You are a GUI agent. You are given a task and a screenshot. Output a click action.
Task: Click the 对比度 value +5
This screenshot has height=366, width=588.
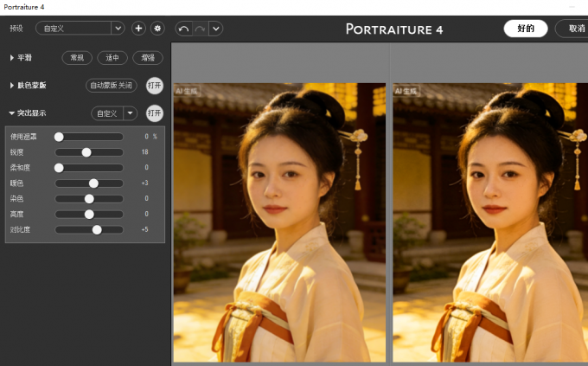coord(144,229)
